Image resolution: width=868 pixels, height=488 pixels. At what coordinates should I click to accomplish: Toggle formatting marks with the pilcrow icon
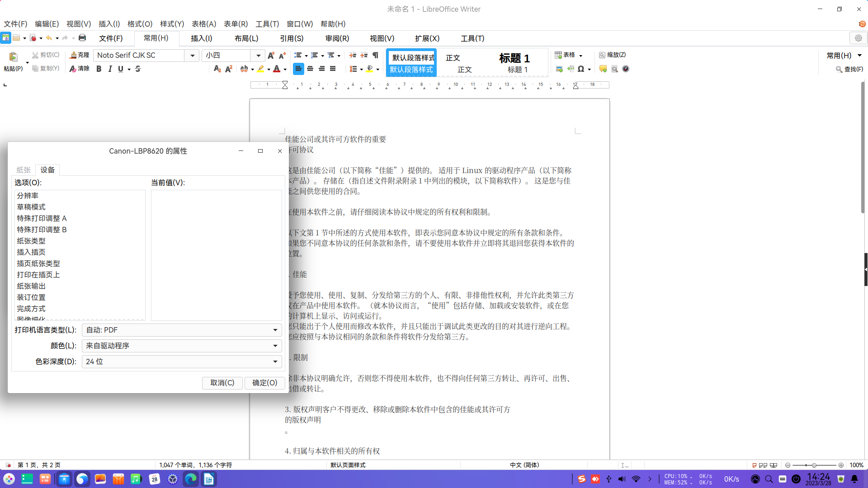click(x=375, y=55)
